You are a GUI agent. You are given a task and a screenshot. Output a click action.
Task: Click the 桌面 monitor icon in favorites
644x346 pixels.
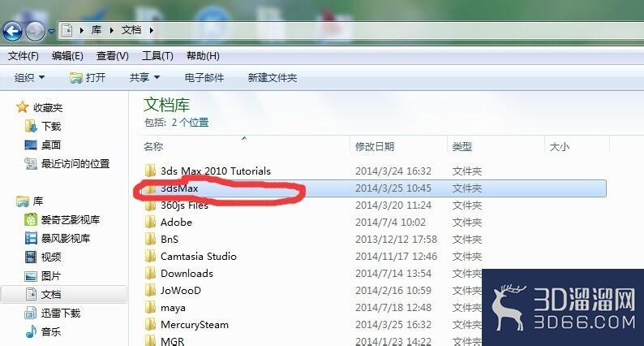[31, 145]
